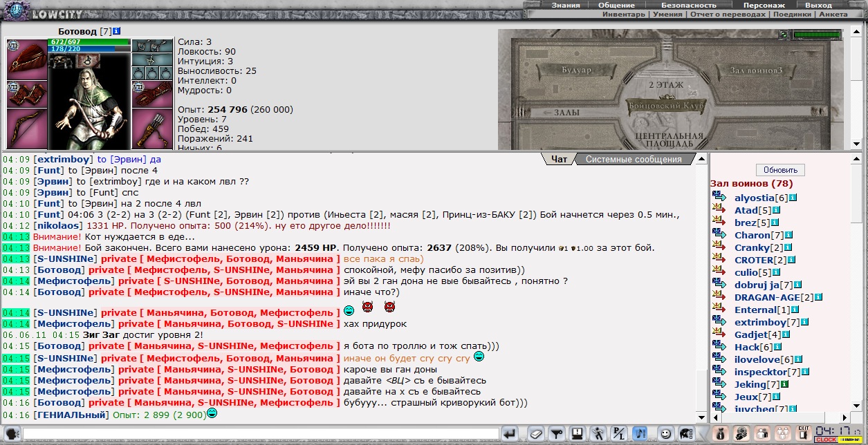
Task: Click ЗАЛЫ arrow on the map
Action: (562, 111)
